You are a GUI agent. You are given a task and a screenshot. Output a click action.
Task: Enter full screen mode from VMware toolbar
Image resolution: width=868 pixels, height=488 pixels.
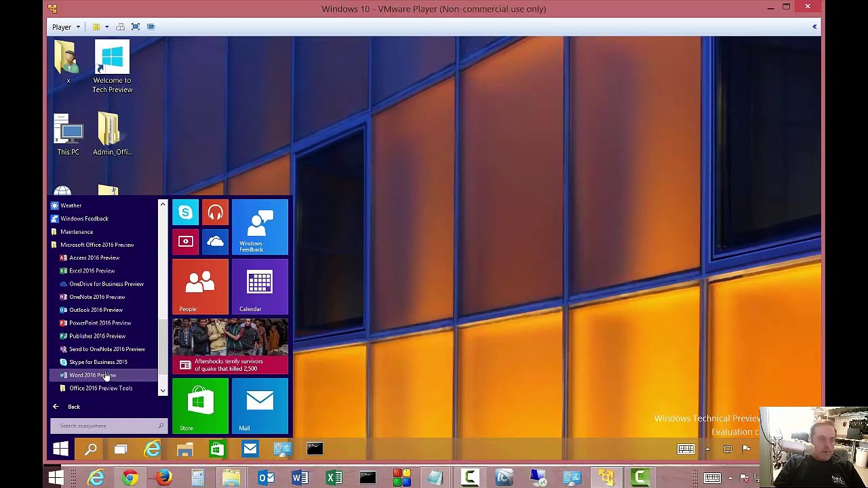[x=136, y=27]
